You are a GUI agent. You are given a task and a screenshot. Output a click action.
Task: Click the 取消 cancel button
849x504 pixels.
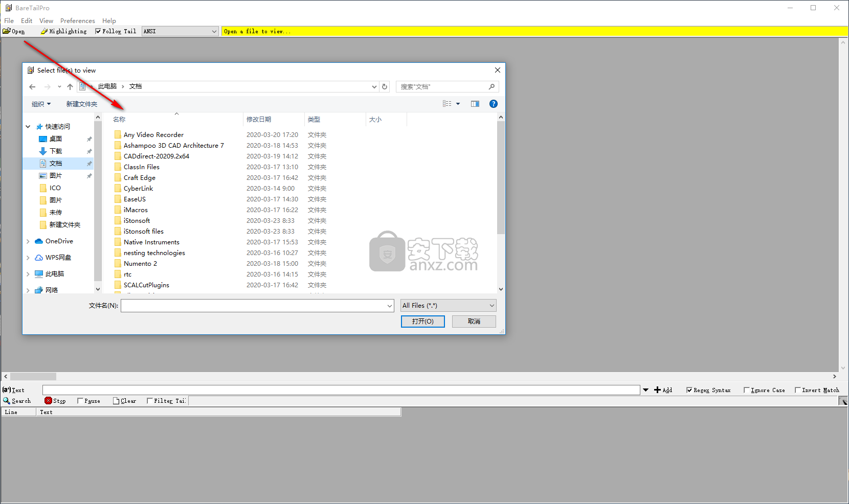point(474,322)
